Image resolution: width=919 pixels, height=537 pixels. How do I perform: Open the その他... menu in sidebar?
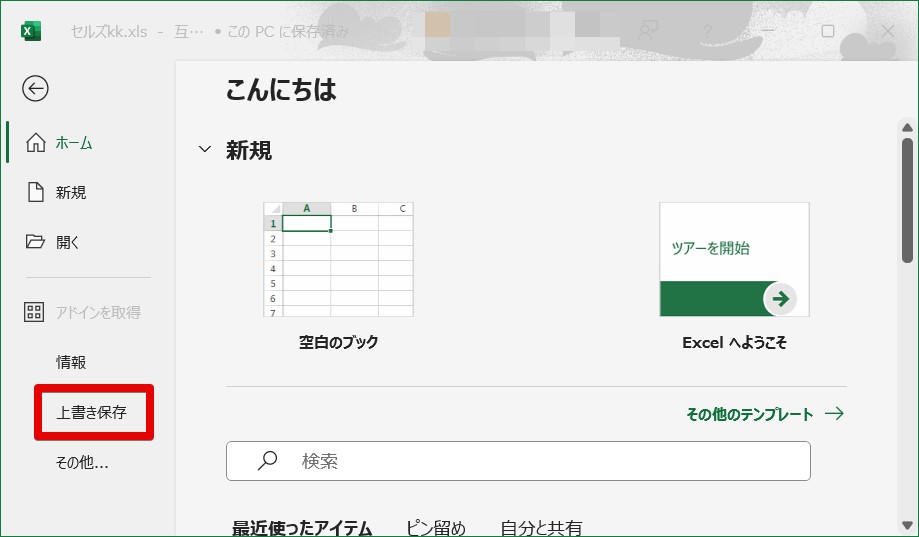(x=82, y=462)
